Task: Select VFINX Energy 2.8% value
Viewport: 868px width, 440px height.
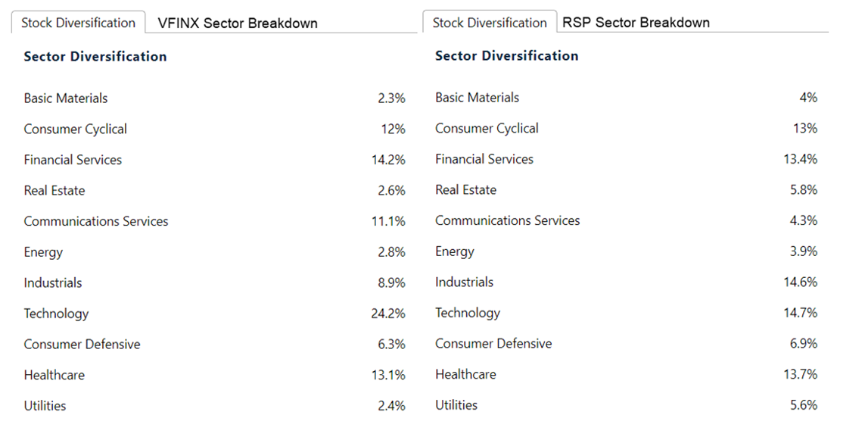Action: point(391,252)
